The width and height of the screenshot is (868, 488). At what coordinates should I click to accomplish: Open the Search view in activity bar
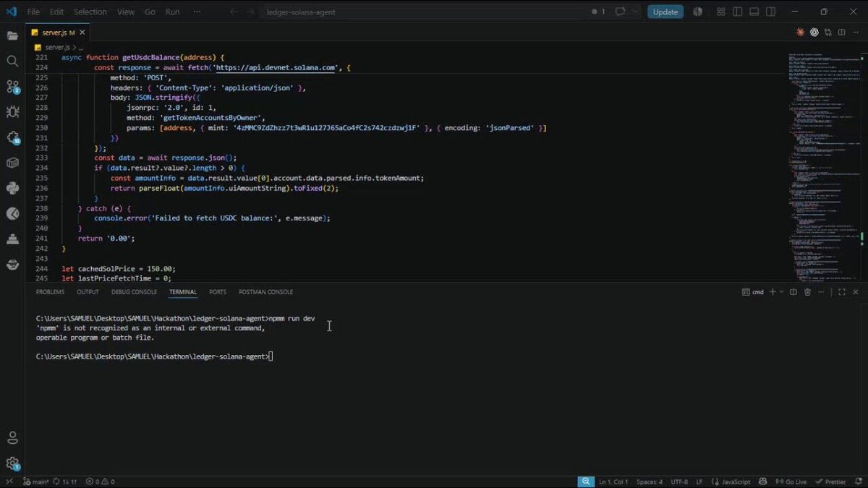(x=12, y=61)
